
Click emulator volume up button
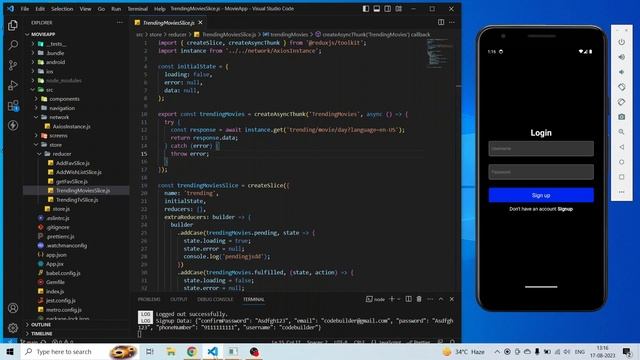click(621, 57)
